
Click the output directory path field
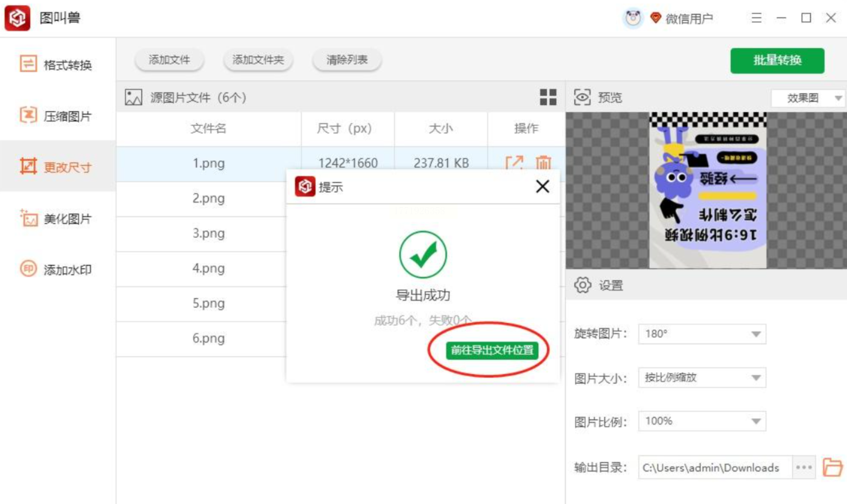pos(714,468)
